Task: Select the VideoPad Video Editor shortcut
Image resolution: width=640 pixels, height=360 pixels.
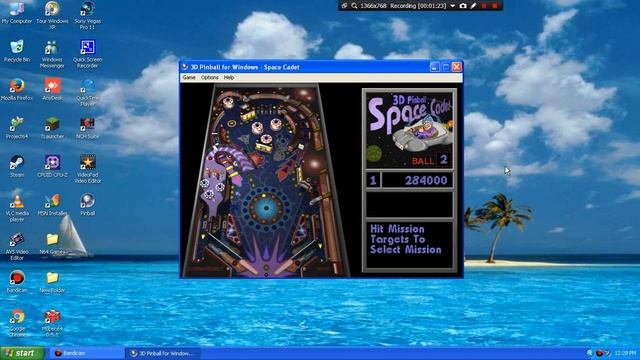Action: [87, 169]
